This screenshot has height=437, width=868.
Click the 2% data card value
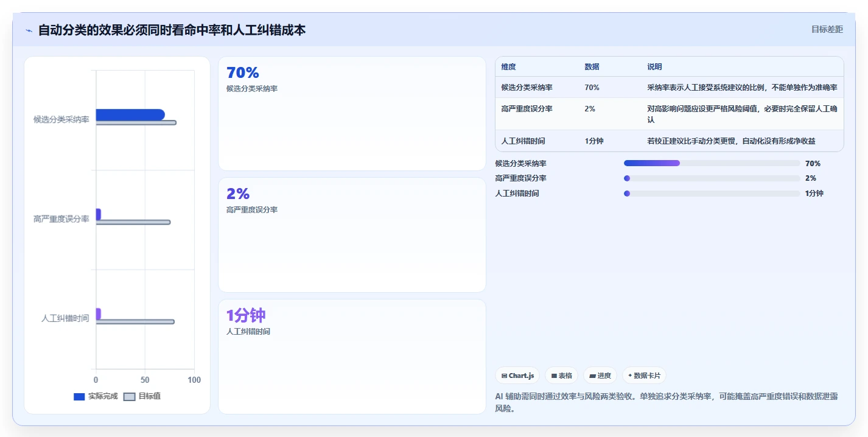point(238,194)
